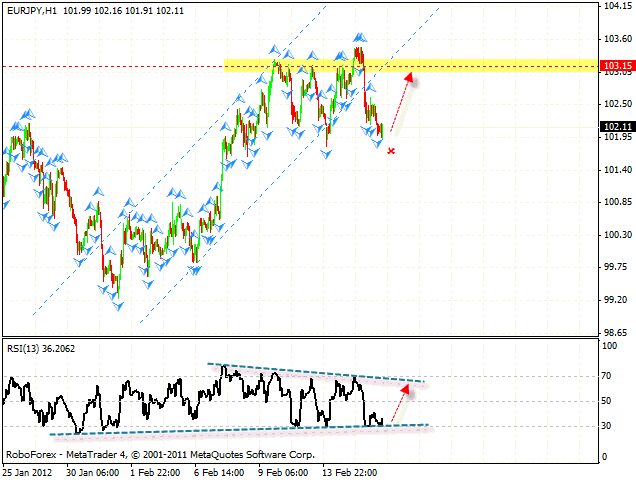Screen dimensions: 636x480
Task: Click the 99.75 price axis value
Action: pyautogui.click(x=615, y=267)
